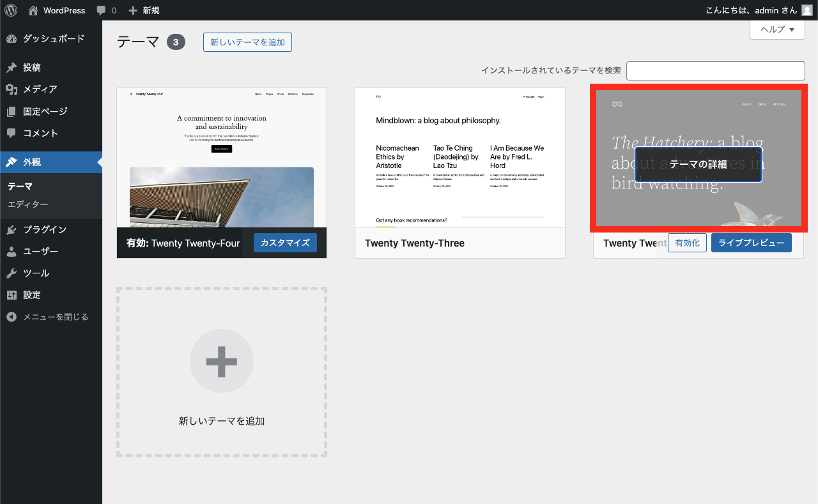Click テーマの詳細 button on hovered theme
The height and width of the screenshot is (504, 818).
698,165
